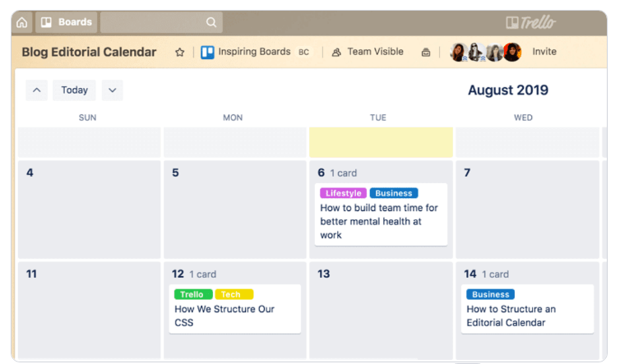The image size is (620, 364).
Task: Click the yellow Tech label
Action: click(x=234, y=294)
